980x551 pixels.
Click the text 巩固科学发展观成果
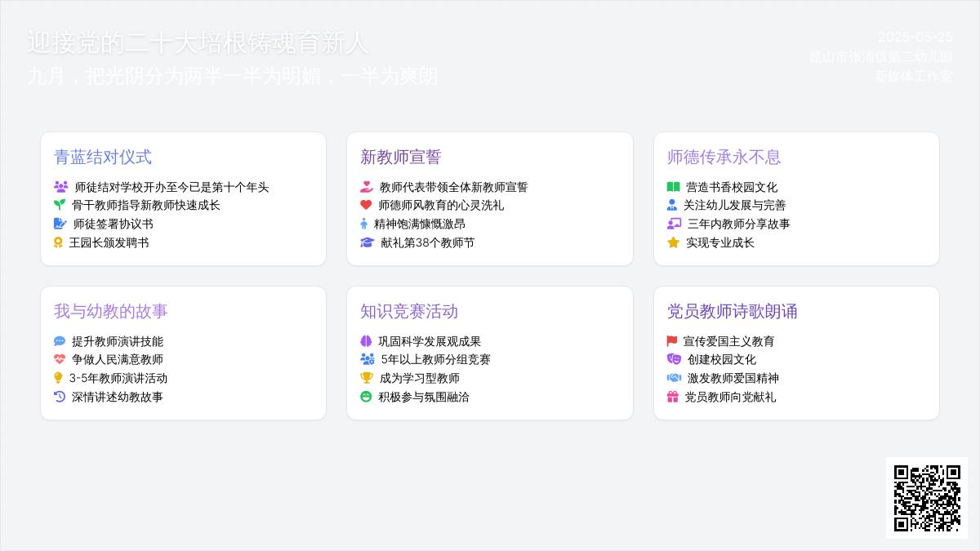click(430, 341)
